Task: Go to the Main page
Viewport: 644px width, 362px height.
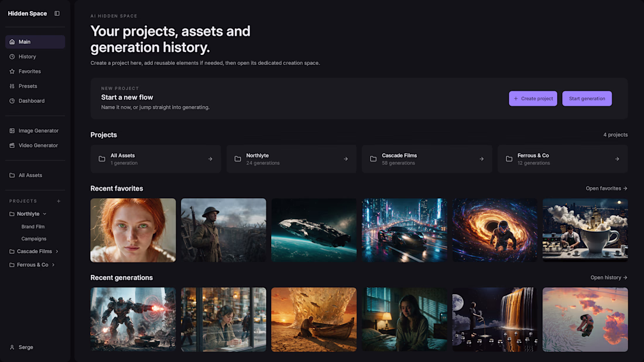Action: 35,42
